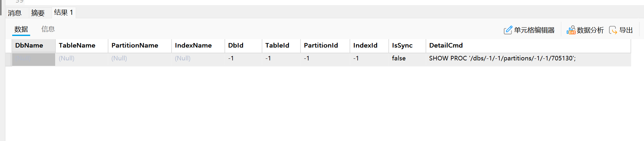The height and width of the screenshot is (141, 644).
Task: Select the IsSync cell showing false
Action: point(407,58)
